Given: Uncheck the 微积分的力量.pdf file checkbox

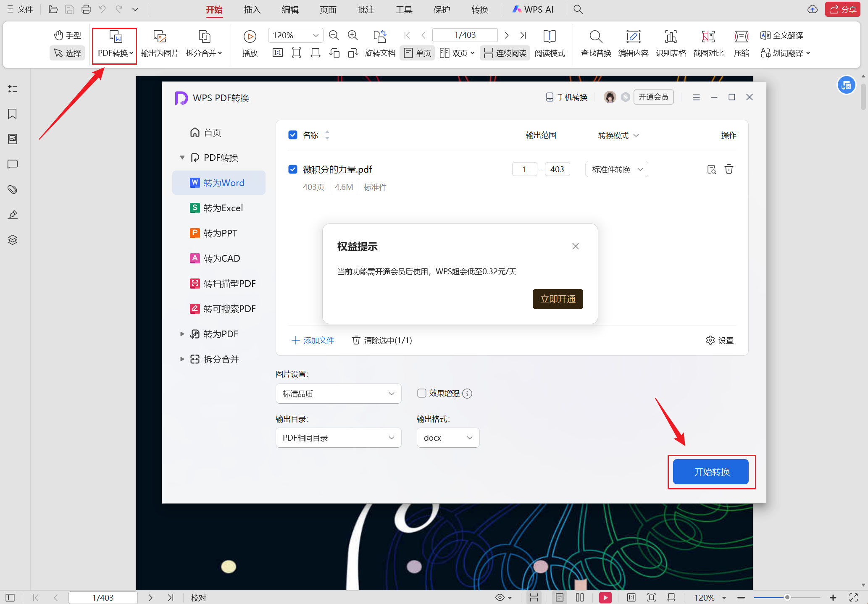Looking at the screenshot, I should coord(293,169).
